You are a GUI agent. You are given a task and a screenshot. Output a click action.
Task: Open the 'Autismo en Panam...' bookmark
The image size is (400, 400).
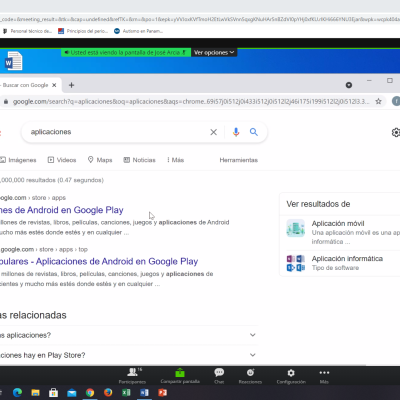coord(139,31)
